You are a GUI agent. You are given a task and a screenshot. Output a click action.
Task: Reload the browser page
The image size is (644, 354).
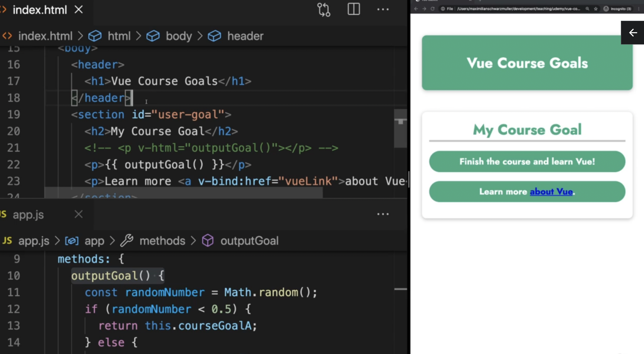pos(433,9)
